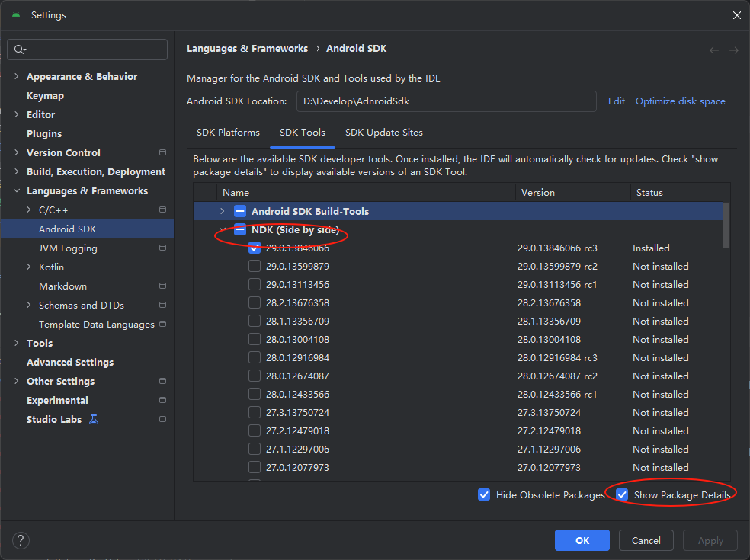750x560 pixels.
Task: Toggle NDK (Side by side) group checkbox
Action: [240, 229]
